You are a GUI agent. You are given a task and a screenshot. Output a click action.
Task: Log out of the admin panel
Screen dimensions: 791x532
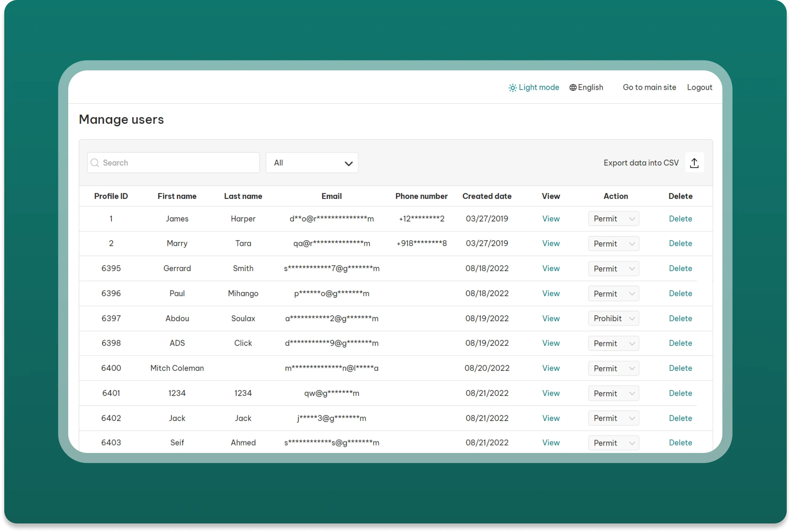699,87
